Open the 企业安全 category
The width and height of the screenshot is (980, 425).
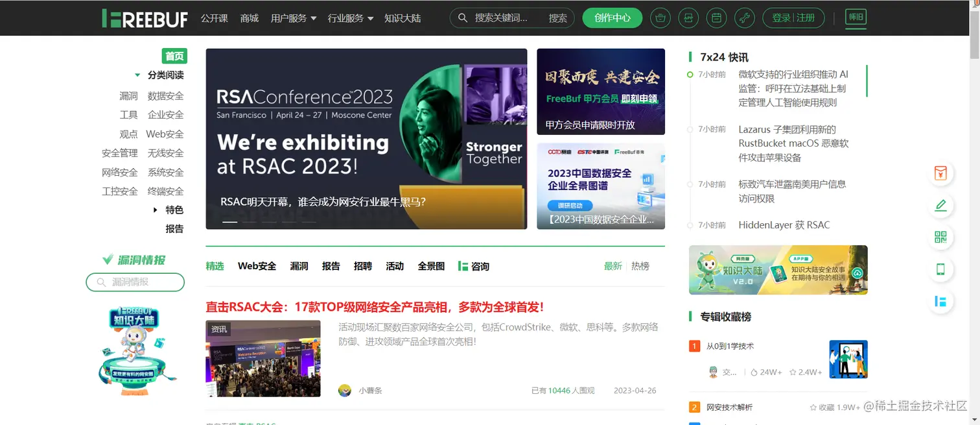tap(165, 115)
